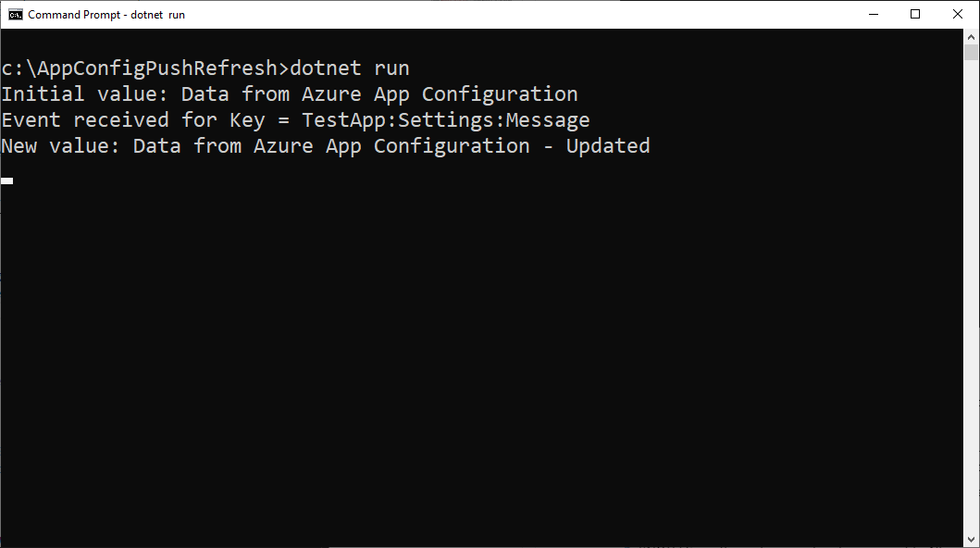Click "Azure" in the New value line

pos(278,146)
